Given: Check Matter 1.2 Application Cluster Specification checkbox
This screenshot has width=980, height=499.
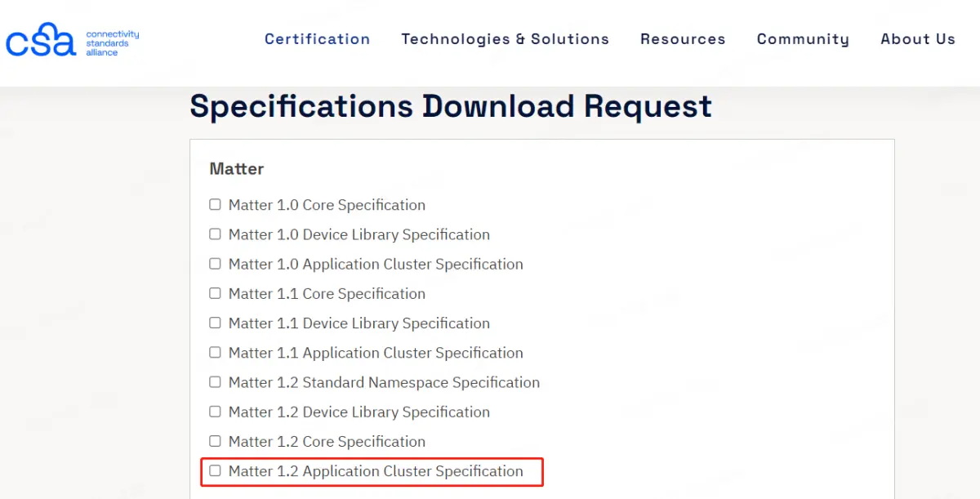Looking at the screenshot, I should click(x=215, y=470).
